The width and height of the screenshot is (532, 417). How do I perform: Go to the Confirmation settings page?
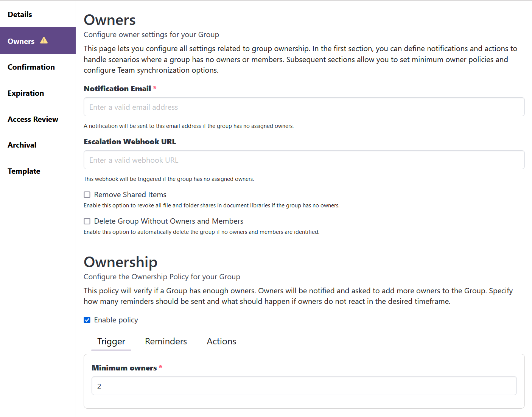[31, 67]
